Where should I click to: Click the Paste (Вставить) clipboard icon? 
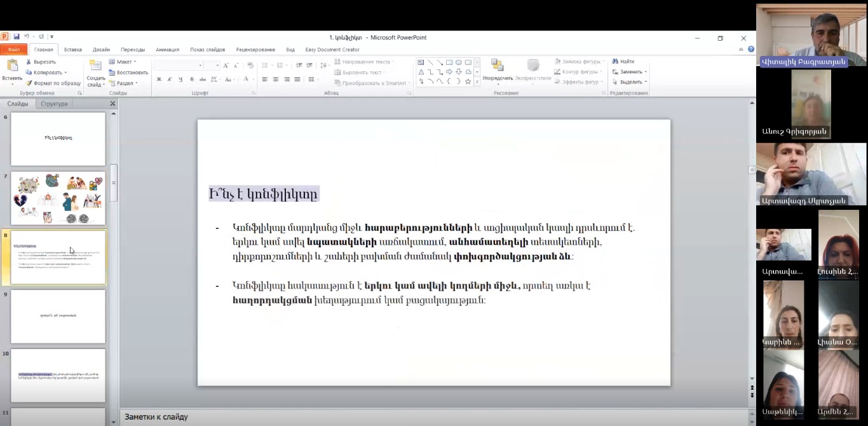[12, 65]
